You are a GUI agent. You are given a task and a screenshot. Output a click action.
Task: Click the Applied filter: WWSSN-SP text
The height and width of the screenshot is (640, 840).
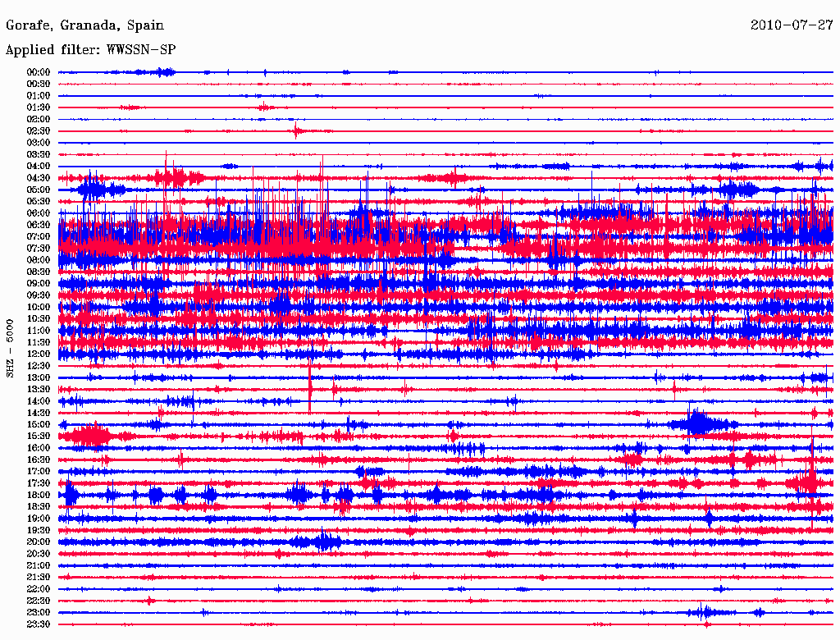(x=90, y=50)
